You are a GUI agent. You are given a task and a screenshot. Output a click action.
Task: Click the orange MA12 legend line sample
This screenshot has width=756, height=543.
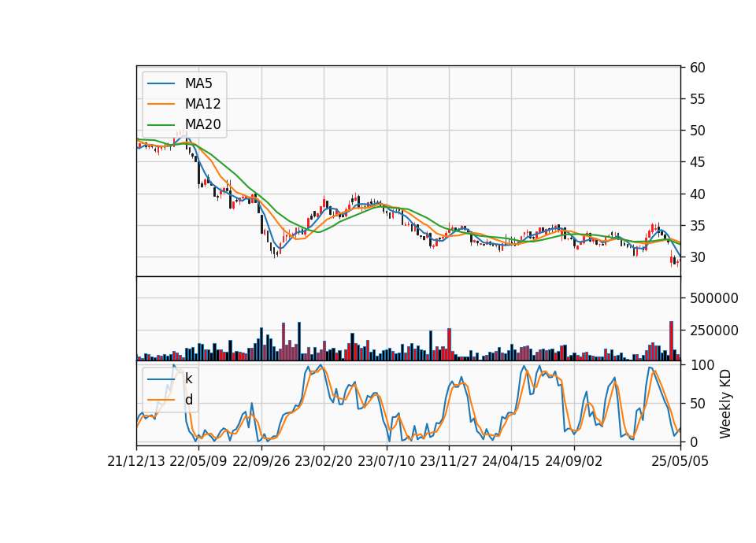(x=161, y=104)
